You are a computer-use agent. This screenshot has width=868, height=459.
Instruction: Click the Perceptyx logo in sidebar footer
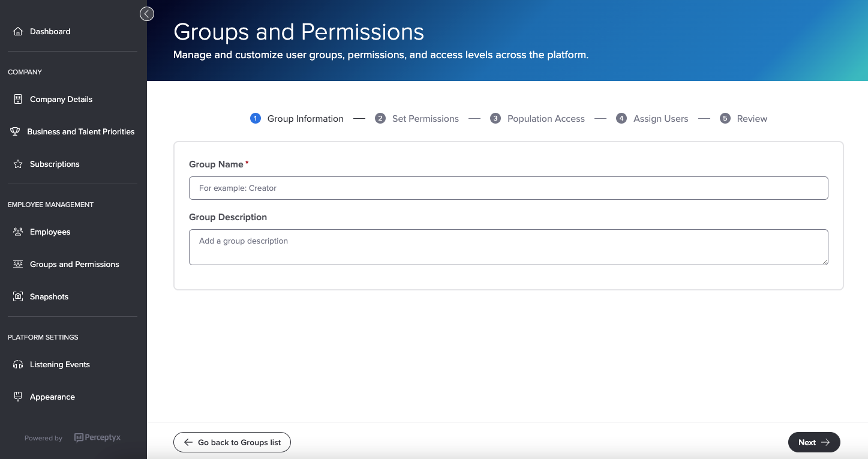point(97,437)
